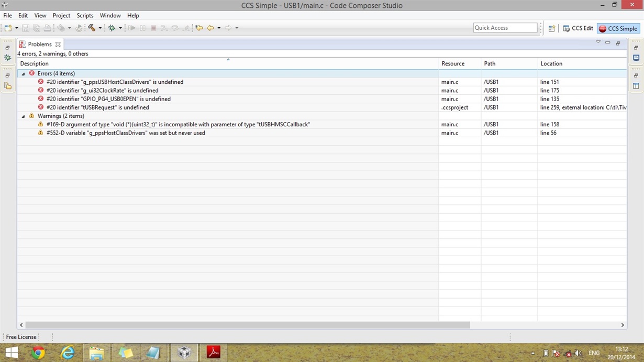Minimize the Problems view panel
Image resolution: width=644 pixels, height=362 pixels.
coord(607,42)
